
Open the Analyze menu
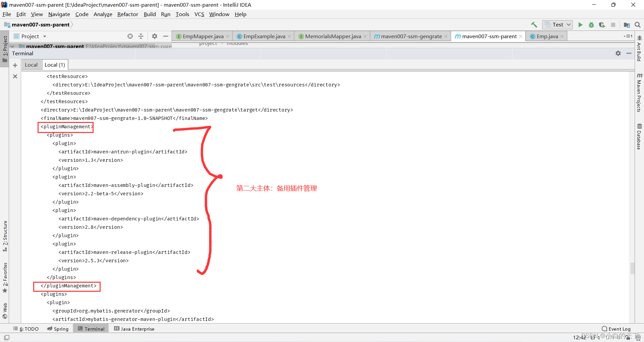(x=103, y=14)
